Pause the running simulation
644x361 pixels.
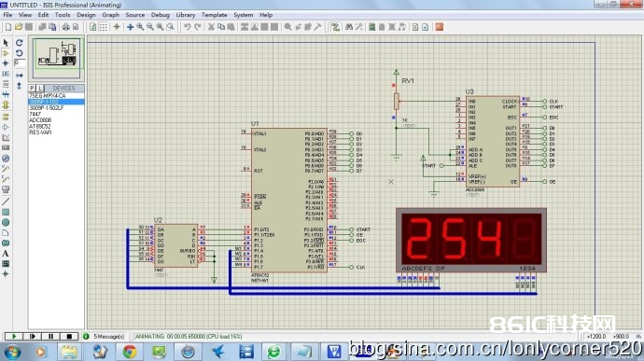51,337
